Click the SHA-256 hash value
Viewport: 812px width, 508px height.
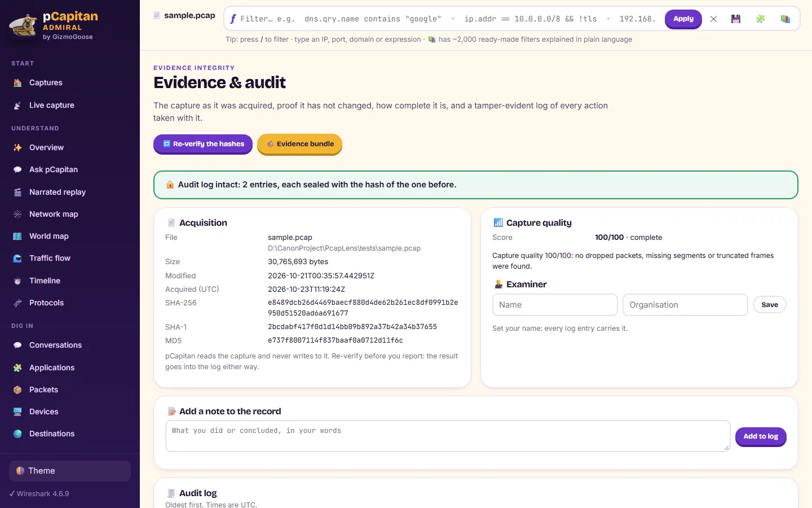tap(363, 308)
